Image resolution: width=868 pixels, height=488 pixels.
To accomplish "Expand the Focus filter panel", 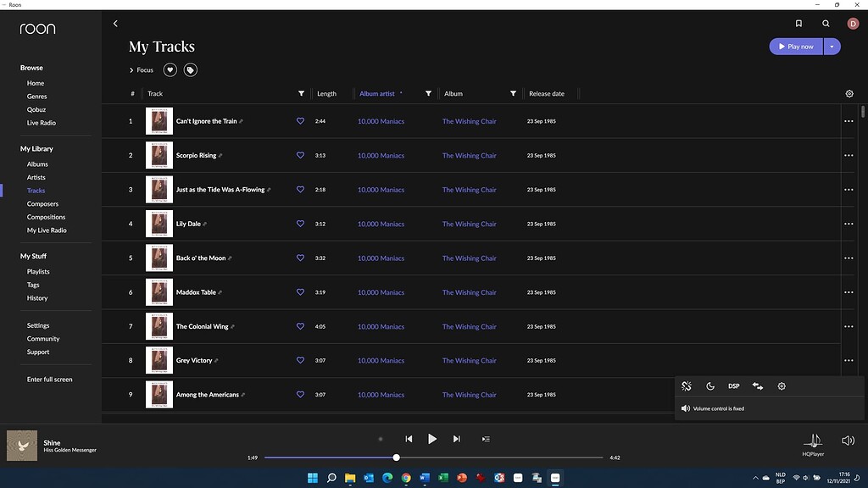I will tap(141, 69).
